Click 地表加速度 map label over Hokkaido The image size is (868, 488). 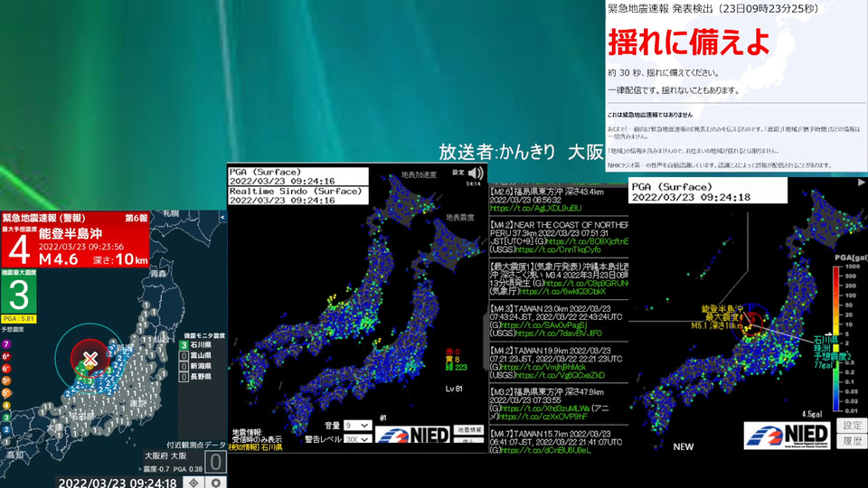pyautogui.click(x=419, y=174)
